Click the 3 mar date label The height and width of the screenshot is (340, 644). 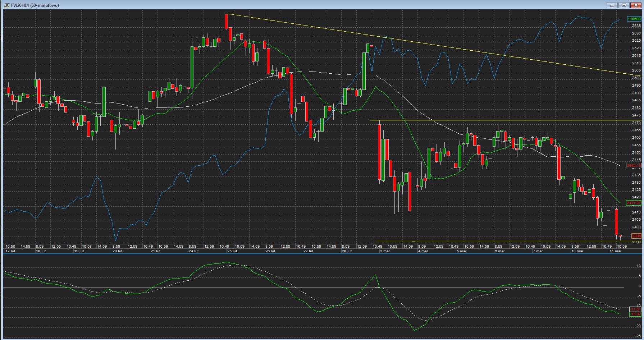(385, 251)
